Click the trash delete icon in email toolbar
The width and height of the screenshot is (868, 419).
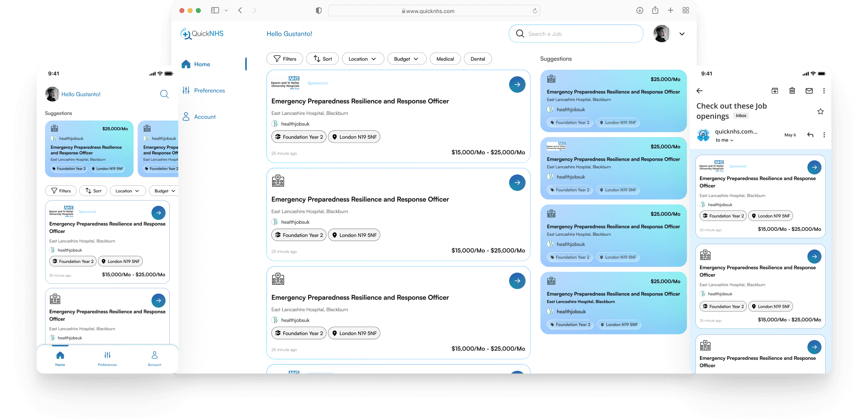[x=792, y=91]
